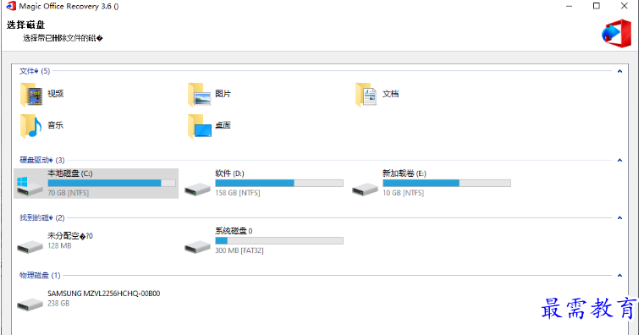Collapse the 文件夹 (5) section
Image resolution: width=644 pixels, height=335 pixels.
pyautogui.click(x=619, y=71)
